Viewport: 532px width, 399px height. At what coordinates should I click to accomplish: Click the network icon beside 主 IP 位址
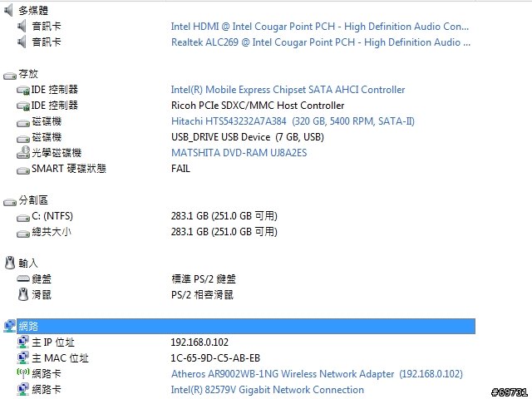22,342
